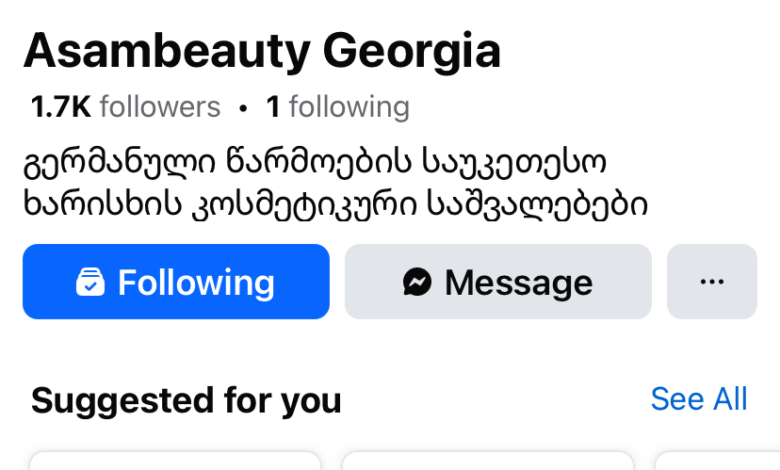Click the dot separator between followers and following
The width and height of the screenshot is (780, 470).
[243, 107]
